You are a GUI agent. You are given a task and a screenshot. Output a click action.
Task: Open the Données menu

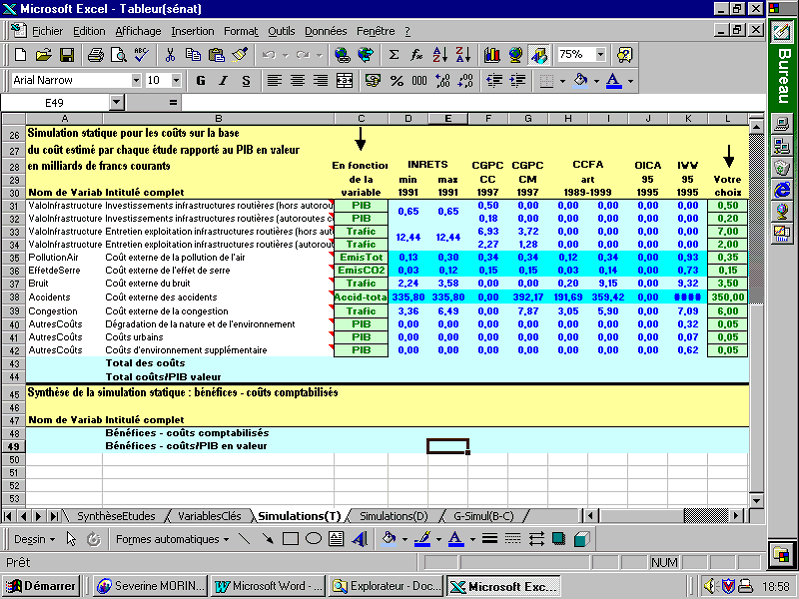(x=325, y=31)
